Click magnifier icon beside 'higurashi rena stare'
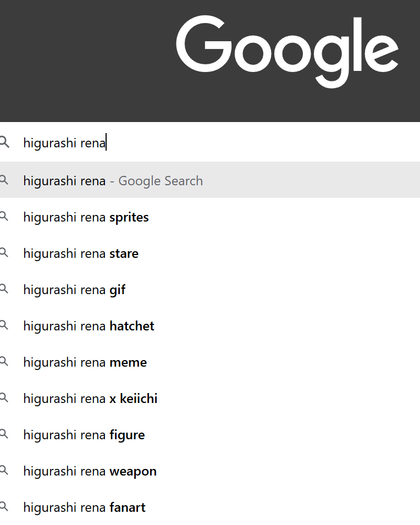 pos(4,252)
